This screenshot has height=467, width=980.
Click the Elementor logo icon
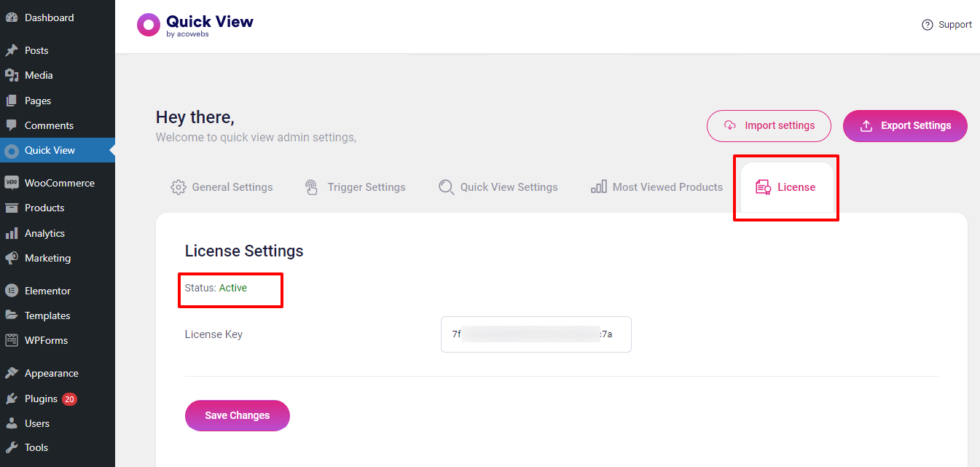12,291
